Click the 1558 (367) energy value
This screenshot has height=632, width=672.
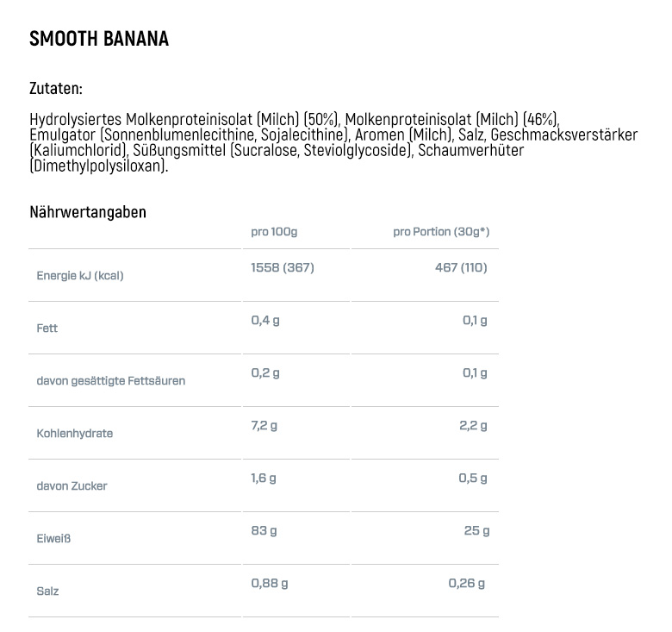click(x=283, y=267)
